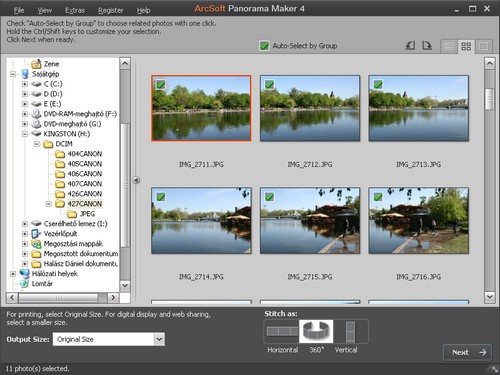Expand the D (D:) drive node
500x375 pixels.
coord(25,94)
